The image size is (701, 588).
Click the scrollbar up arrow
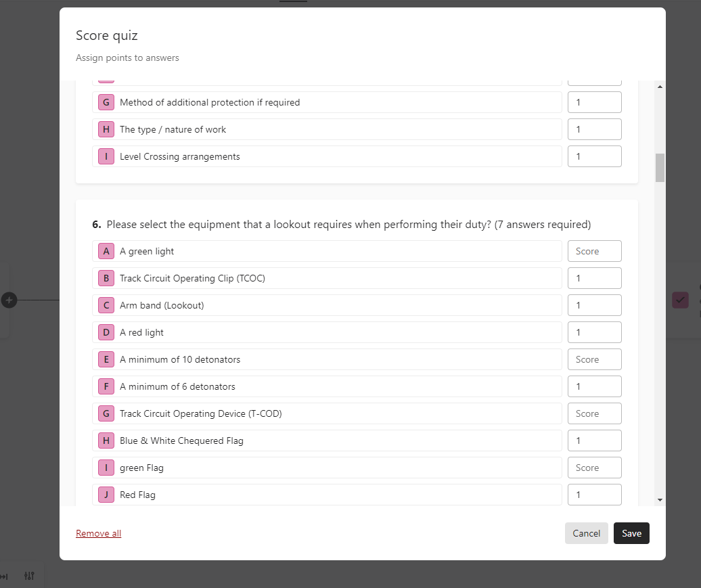click(x=660, y=87)
